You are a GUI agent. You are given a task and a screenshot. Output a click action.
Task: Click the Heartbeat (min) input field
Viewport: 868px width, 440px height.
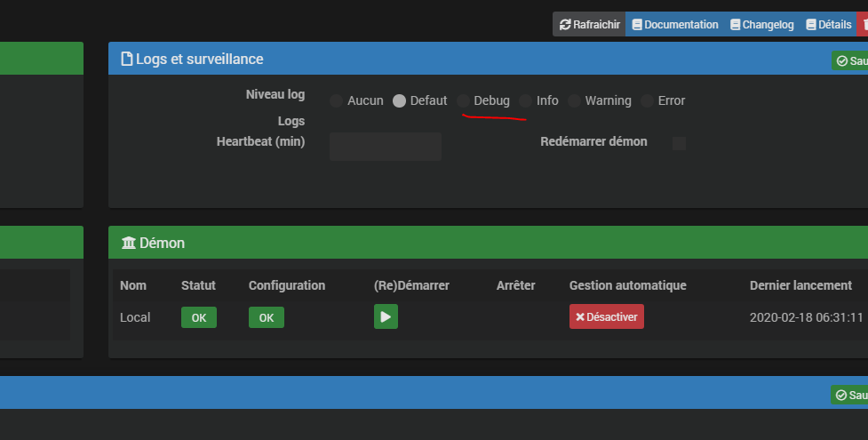click(x=385, y=147)
